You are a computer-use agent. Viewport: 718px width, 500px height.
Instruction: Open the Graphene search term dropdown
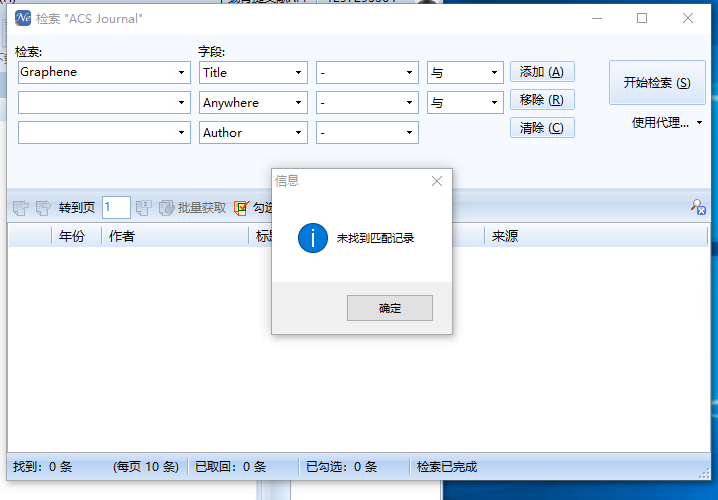181,72
